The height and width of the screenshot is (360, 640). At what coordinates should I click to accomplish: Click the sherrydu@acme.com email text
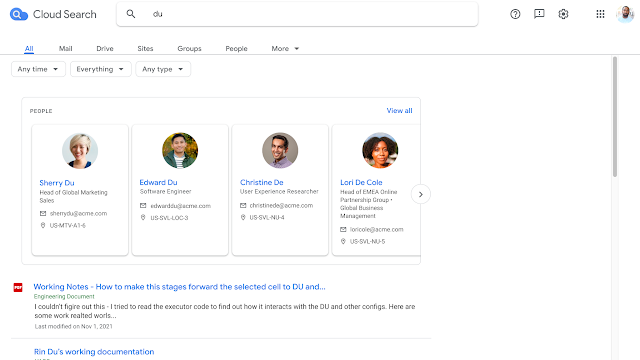point(78,213)
